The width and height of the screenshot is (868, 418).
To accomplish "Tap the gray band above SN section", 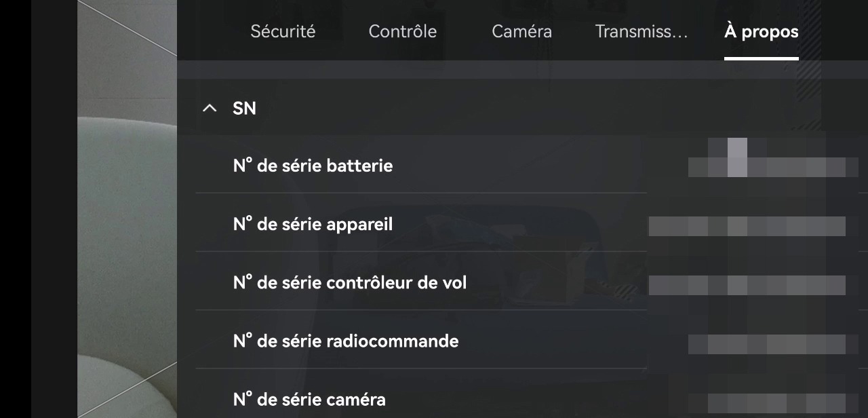I will tap(522, 69).
